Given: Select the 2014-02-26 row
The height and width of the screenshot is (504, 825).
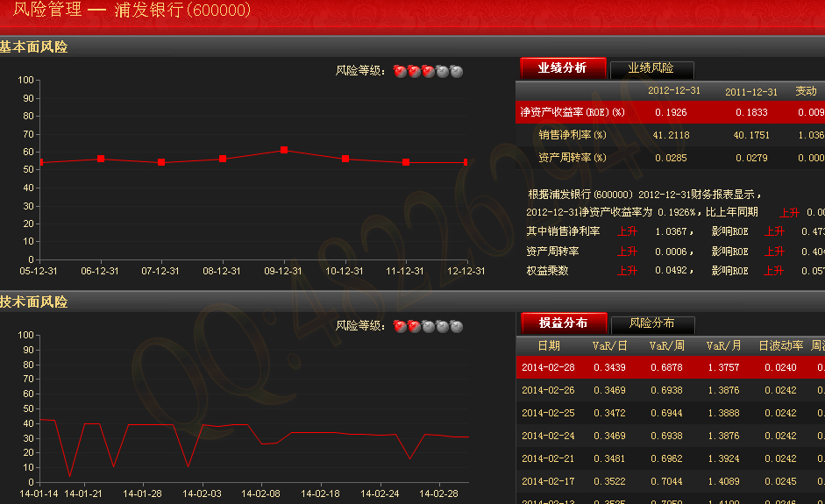Looking at the screenshot, I should 671,390.
